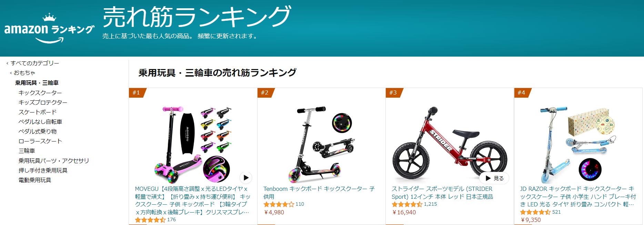Click the JD RAZOR star rating

coord(535,212)
